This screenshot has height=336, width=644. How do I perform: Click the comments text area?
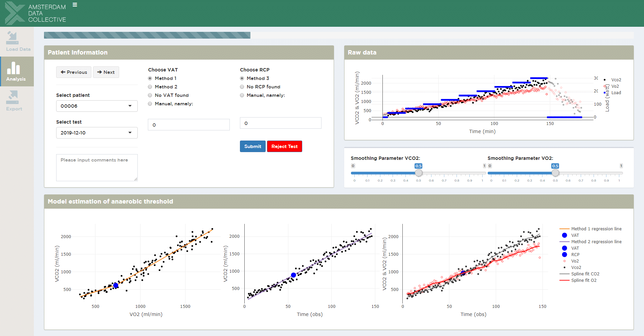(x=97, y=167)
